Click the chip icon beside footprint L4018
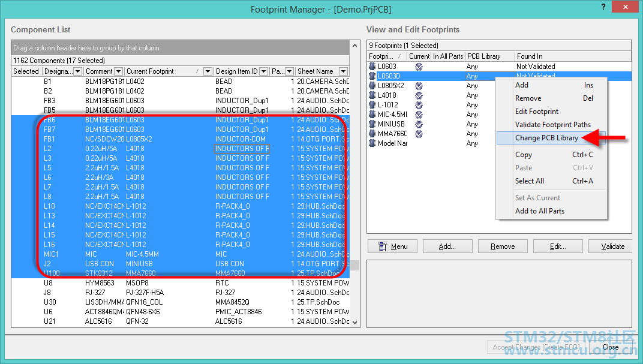 372,95
